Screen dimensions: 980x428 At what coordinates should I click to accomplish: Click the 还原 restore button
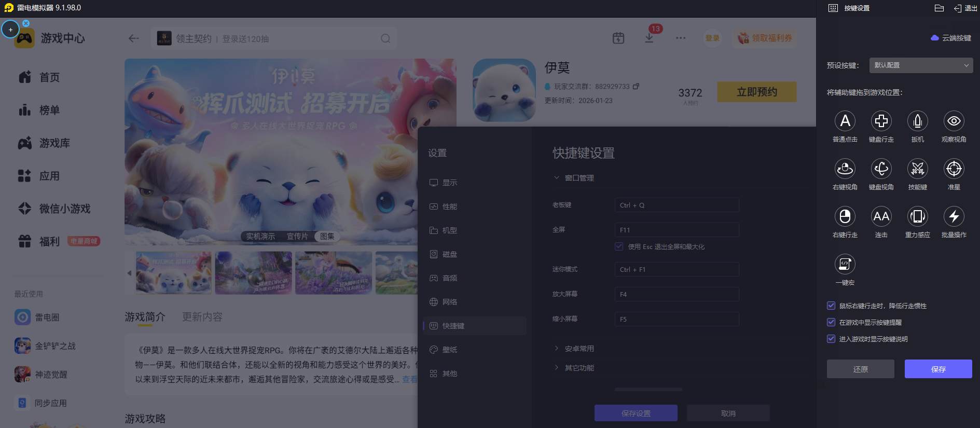click(861, 369)
